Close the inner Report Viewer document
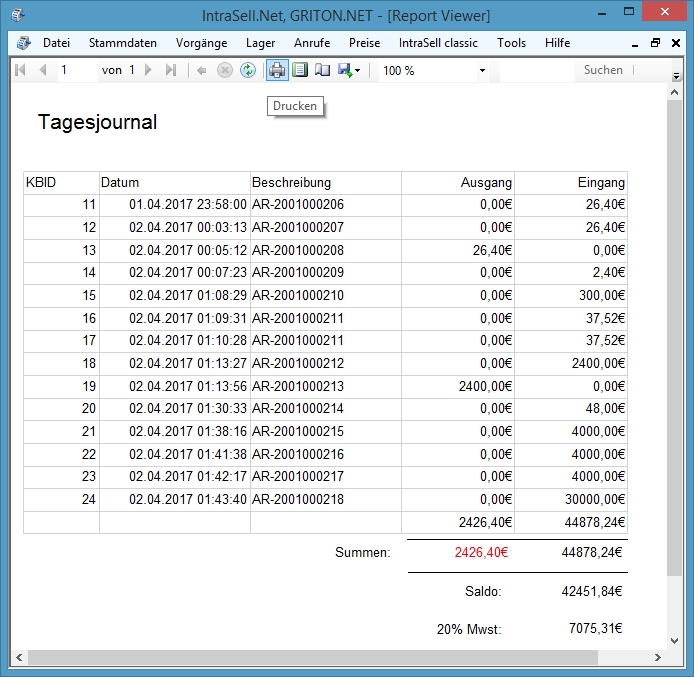694x677 pixels. coord(676,43)
